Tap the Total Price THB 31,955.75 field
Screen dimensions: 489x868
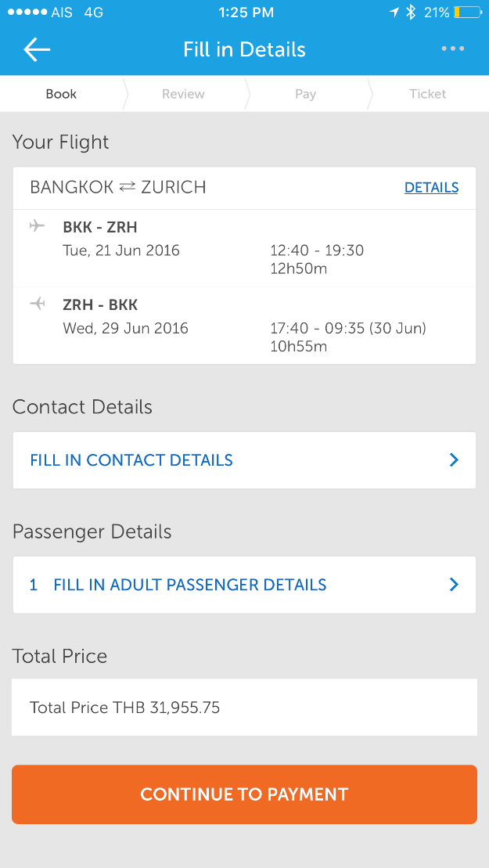[244, 708]
